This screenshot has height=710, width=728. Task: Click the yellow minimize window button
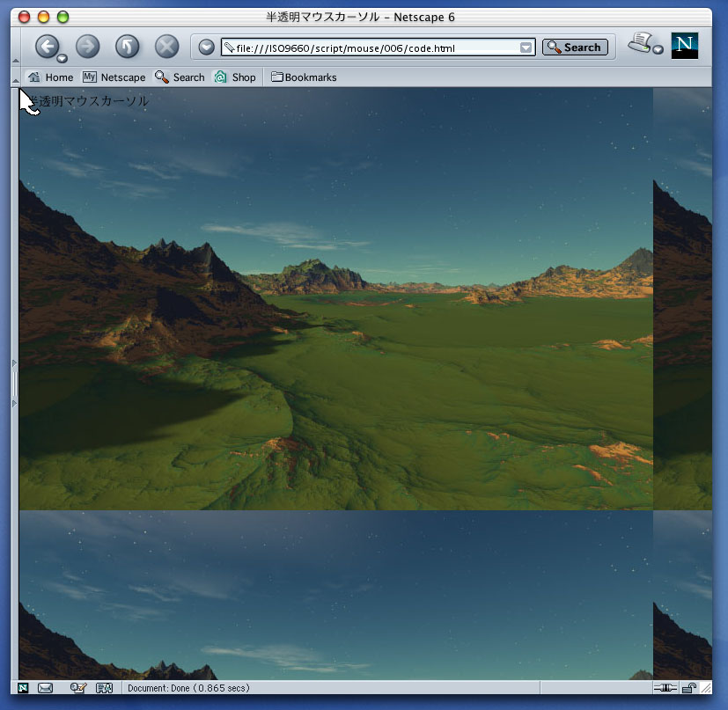[x=43, y=18]
